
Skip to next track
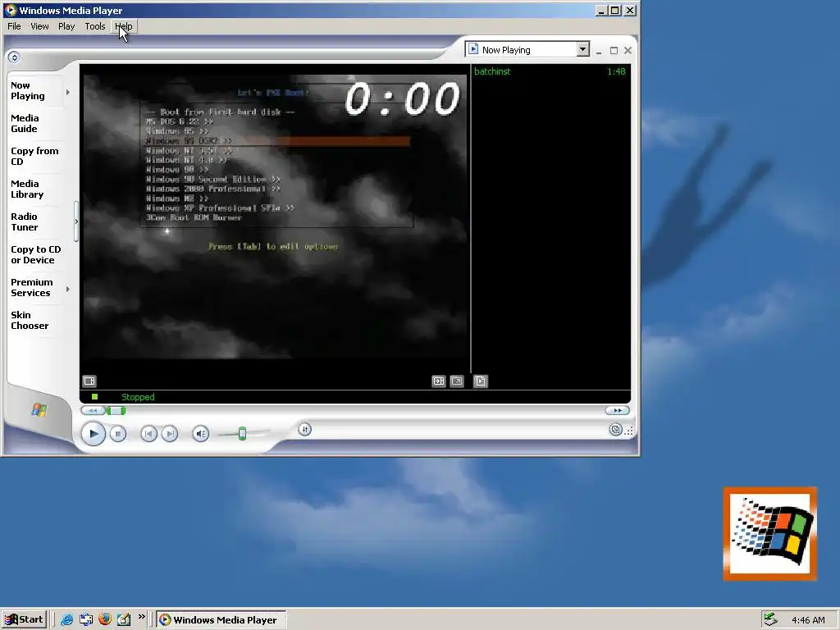pyautogui.click(x=170, y=434)
